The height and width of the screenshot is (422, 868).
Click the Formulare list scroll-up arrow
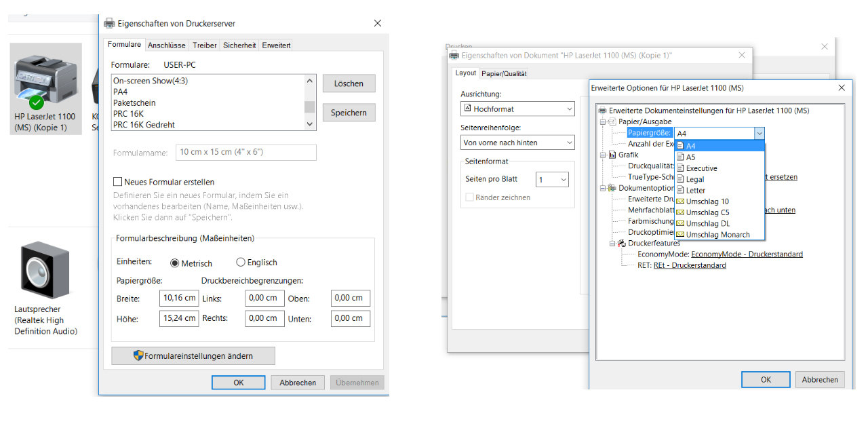310,81
